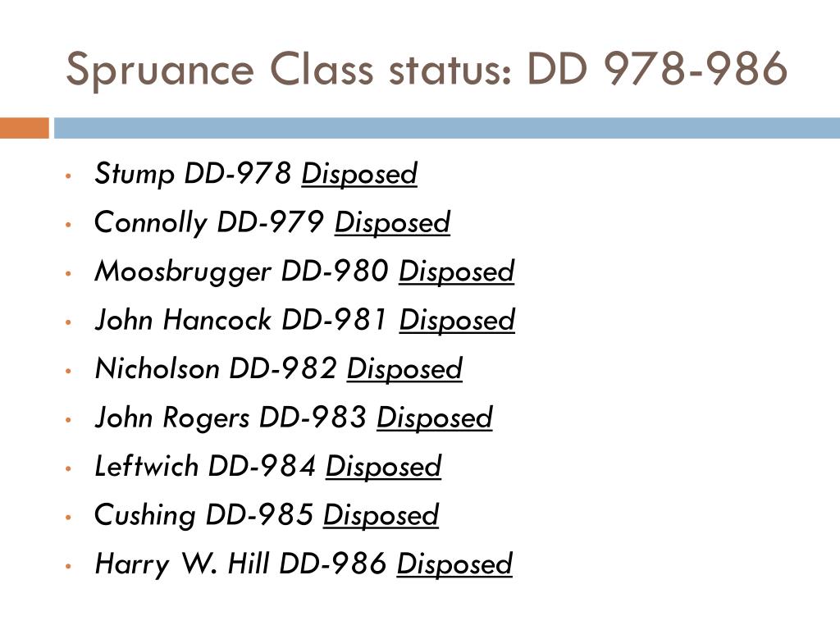840x630 pixels.
Task: Click the blue horizontal divider bar
Action: click(x=447, y=128)
